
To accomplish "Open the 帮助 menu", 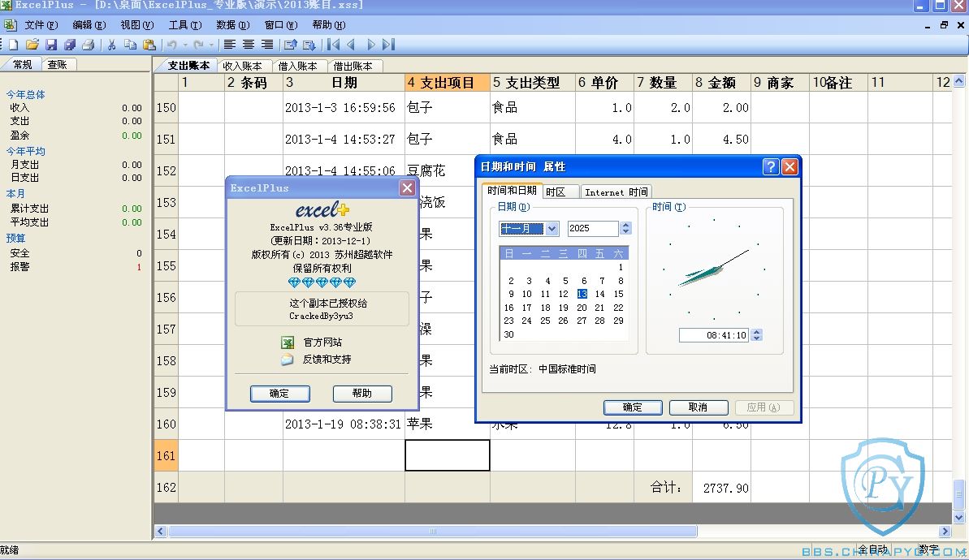I will coord(328,24).
